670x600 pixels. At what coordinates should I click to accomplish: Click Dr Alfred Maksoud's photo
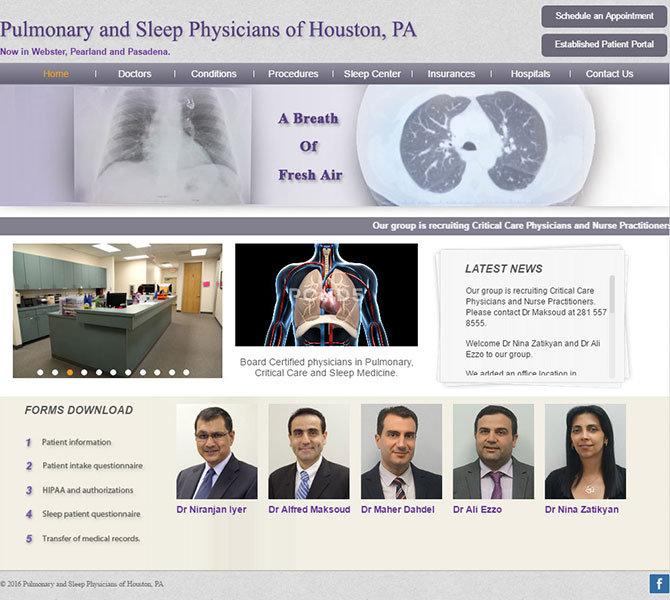(309, 452)
